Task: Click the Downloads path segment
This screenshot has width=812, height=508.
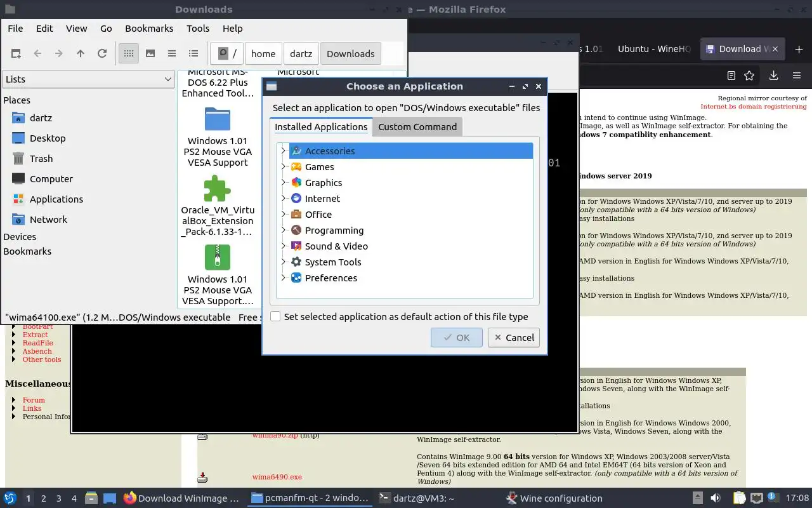Action: (350, 54)
